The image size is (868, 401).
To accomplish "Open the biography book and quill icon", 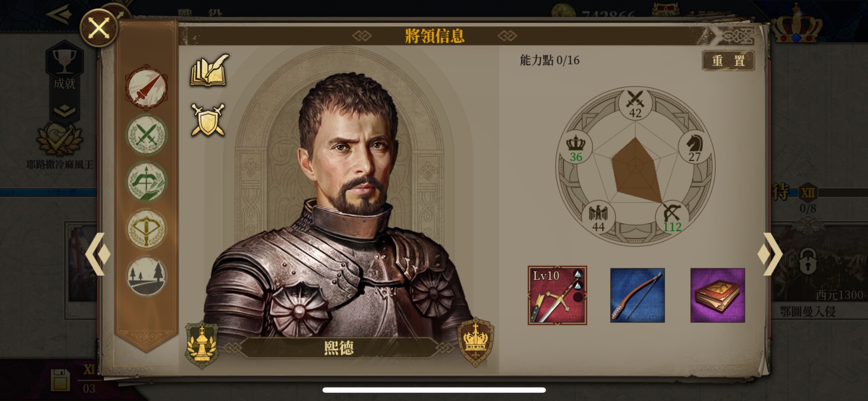I will (210, 70).
